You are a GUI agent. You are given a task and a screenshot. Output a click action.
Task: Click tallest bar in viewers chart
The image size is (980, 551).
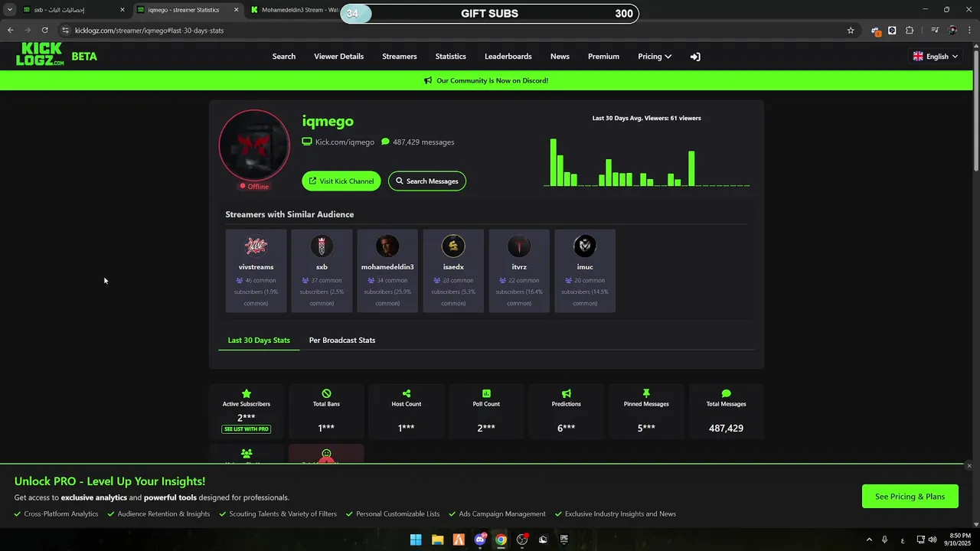tap(554, 162)
